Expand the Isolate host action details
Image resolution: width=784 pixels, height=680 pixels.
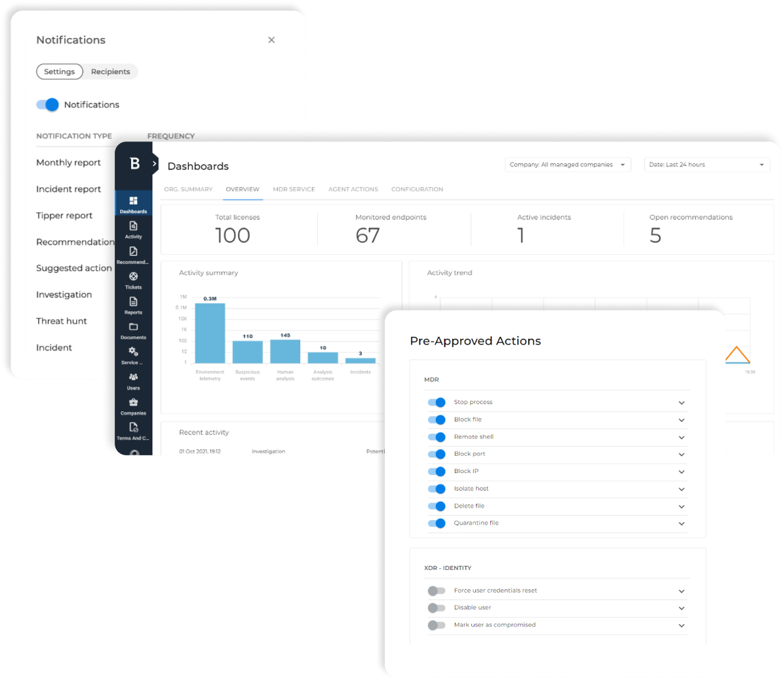(x=681, y=489)
